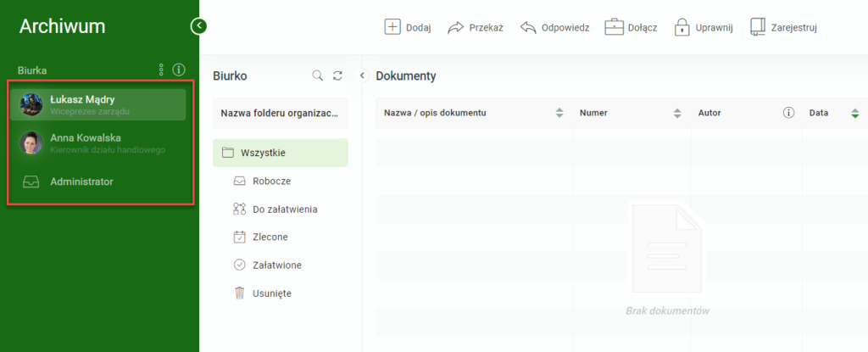Click the Zarejestruj book button
The image size is (868, 352).
pyautogui.click(x=782, y=27)
